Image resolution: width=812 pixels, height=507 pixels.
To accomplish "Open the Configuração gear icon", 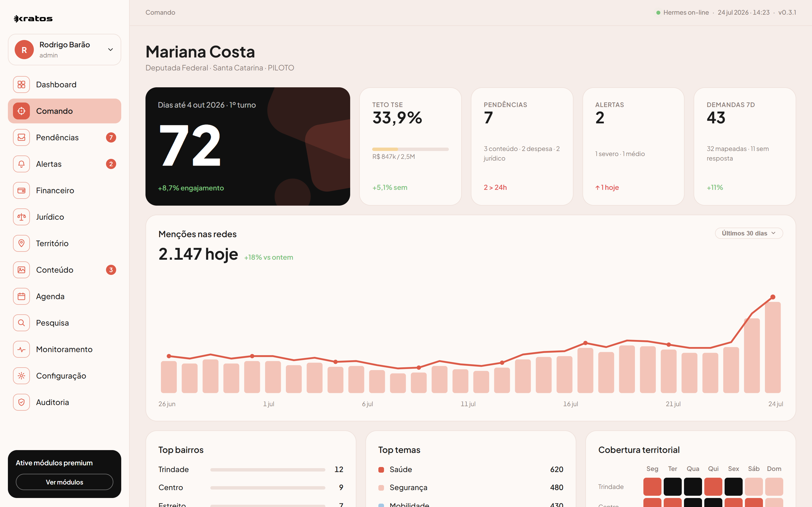I will point(21,376).
